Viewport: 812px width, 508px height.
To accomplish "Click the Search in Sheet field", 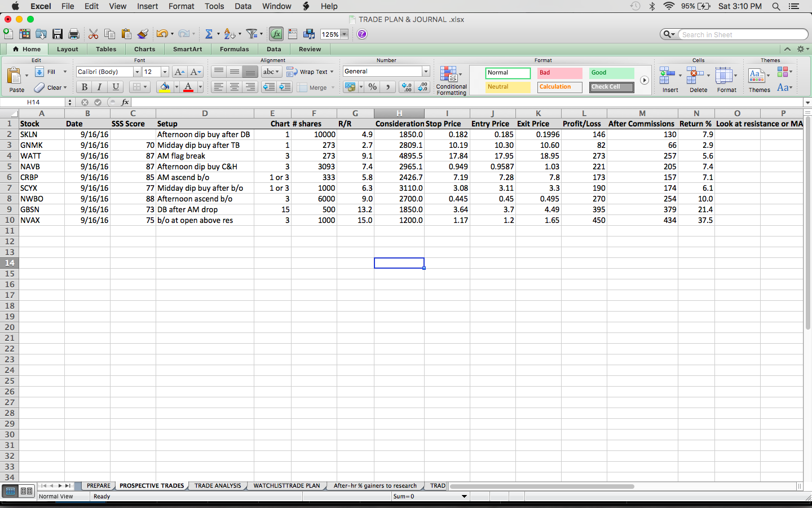I will (x=742, y=34).
